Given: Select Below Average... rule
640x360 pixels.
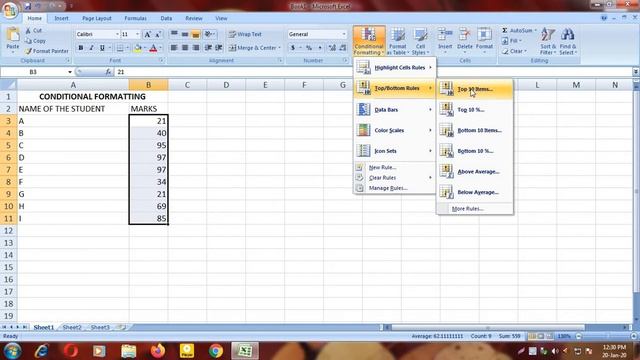Looking at the screenshot, I should [x=475, y=192].
